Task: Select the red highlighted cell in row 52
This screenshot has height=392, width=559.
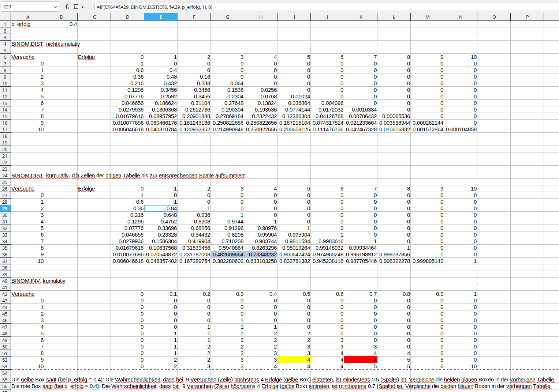Action: tap(361, 360)
